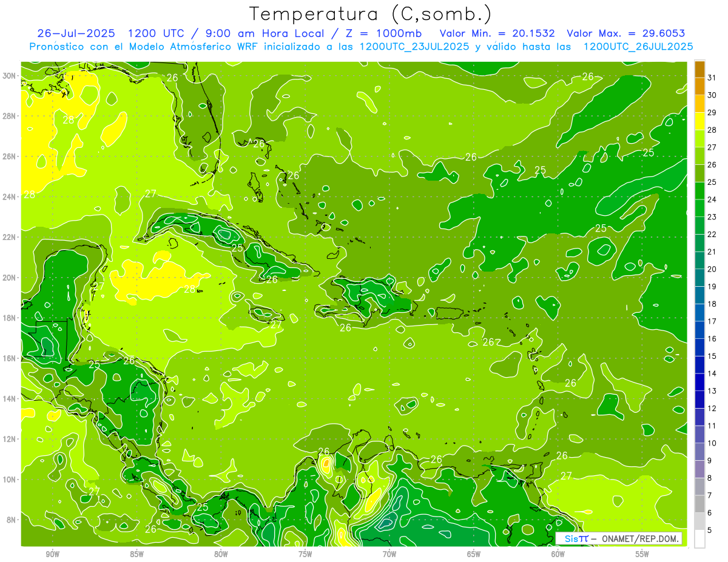Select '1200UTC_23JUL2025' initialization timestamp

414,46
